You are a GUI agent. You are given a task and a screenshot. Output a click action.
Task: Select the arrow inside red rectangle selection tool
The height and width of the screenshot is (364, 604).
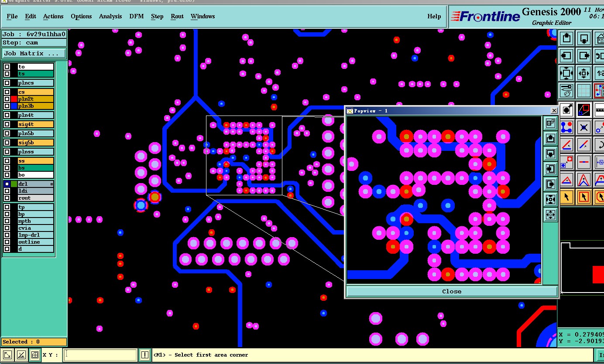584,197
